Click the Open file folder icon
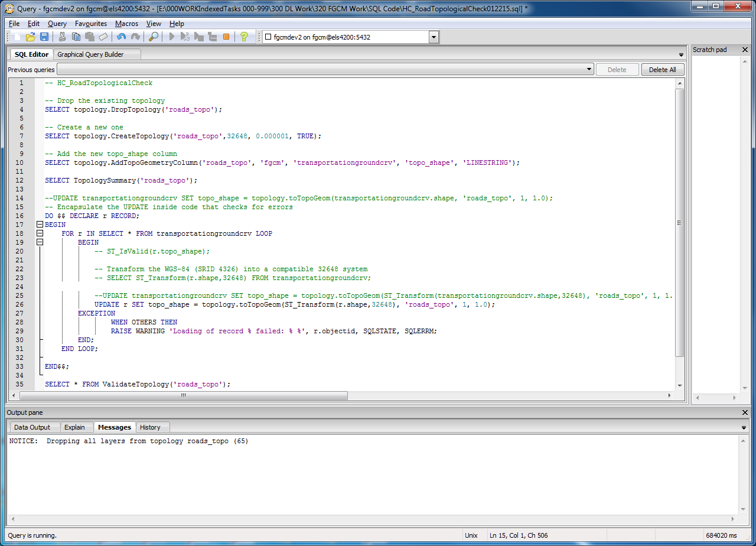Image resolution: width=756 pixels, height=546 pixels. click(x=30, y=37)
